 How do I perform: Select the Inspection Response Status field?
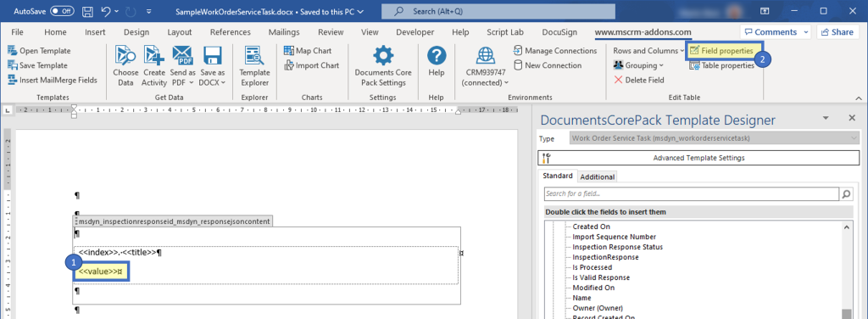[617, 247]
